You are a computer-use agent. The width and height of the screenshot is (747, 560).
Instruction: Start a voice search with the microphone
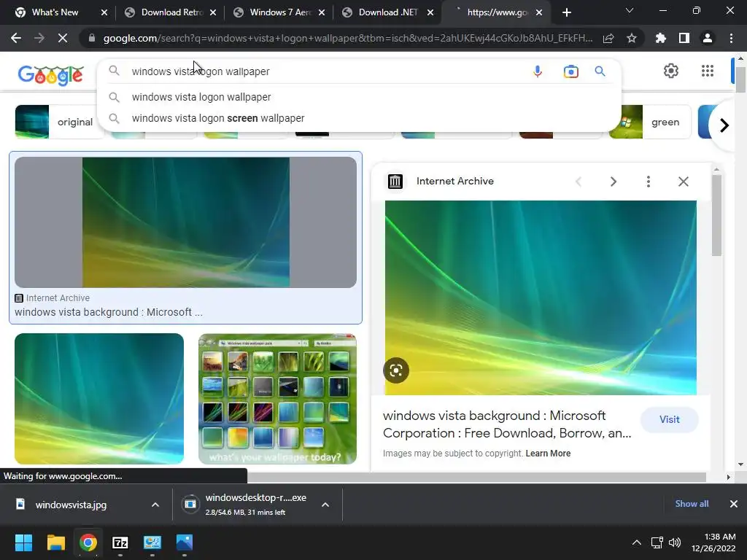click(538, 71)
